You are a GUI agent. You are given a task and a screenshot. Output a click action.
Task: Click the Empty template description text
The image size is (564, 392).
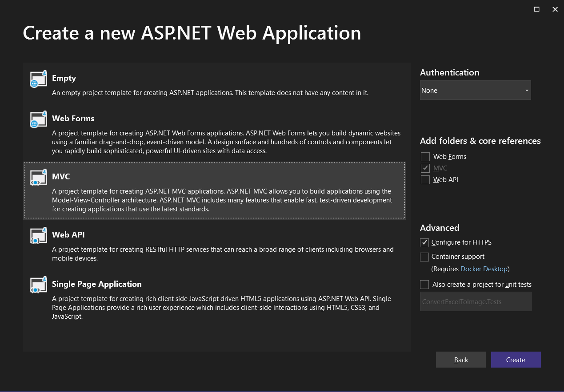210,93
